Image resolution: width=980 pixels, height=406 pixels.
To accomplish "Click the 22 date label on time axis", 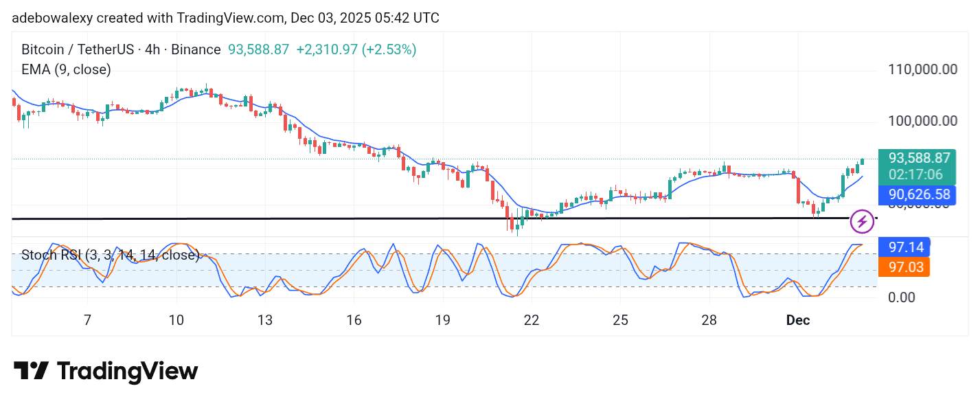I will 531,320.
